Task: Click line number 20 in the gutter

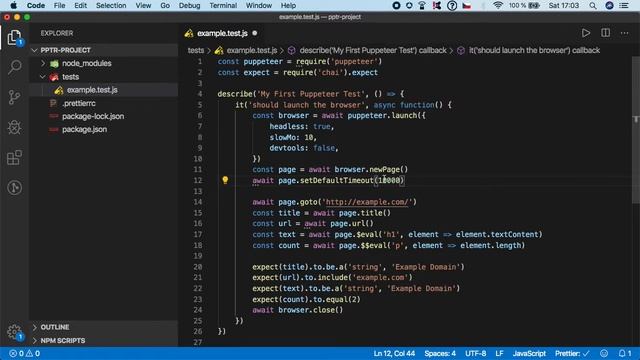Action: [198, 267]
